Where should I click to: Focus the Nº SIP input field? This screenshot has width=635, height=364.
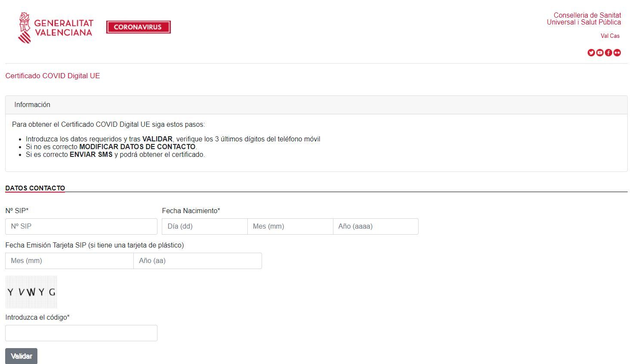pos(81,226)
